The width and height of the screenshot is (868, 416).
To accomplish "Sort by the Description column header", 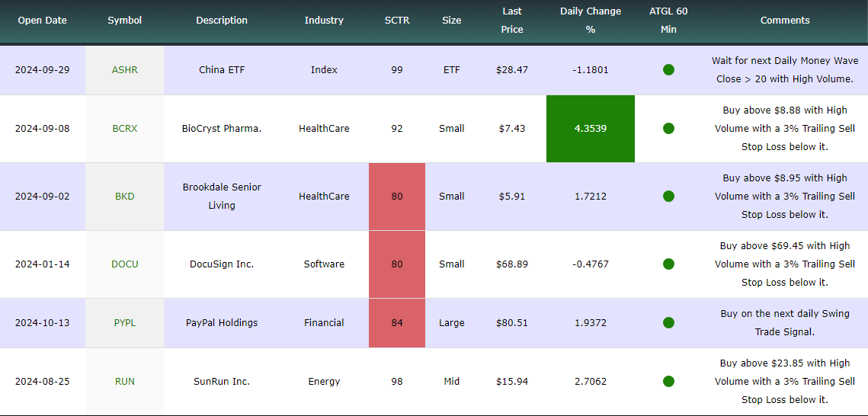I will click(x=222, y=21).
